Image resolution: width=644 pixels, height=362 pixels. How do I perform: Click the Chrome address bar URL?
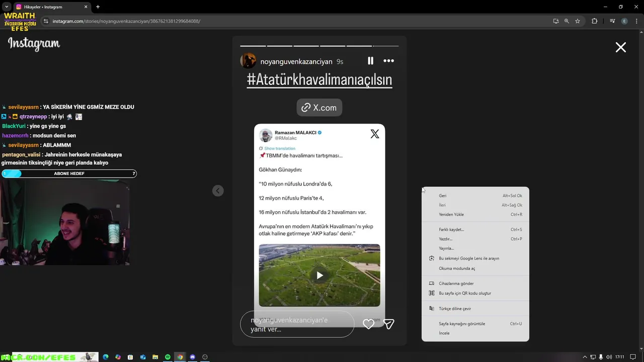point(126,21)
